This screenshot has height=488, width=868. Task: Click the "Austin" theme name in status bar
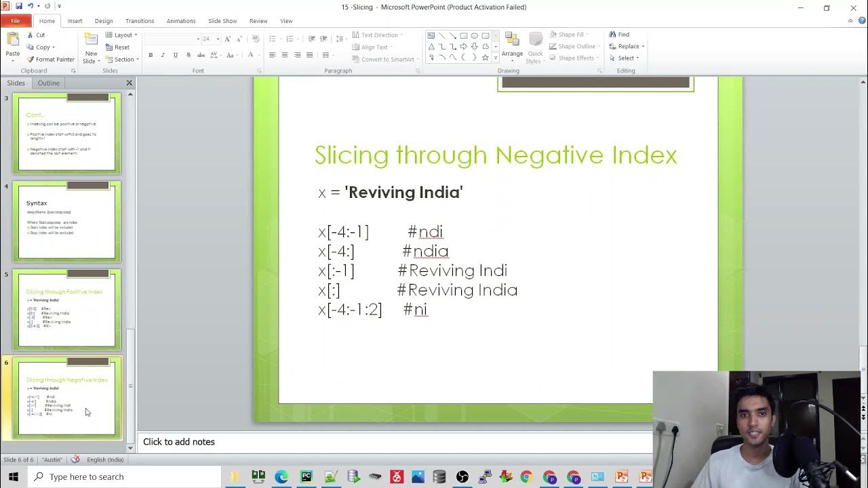click(52, 460)
